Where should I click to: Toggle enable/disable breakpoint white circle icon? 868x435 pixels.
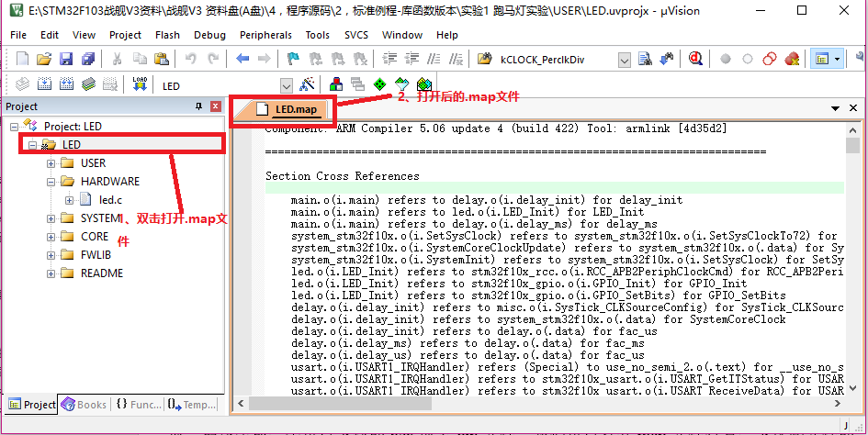coord(748,59)
